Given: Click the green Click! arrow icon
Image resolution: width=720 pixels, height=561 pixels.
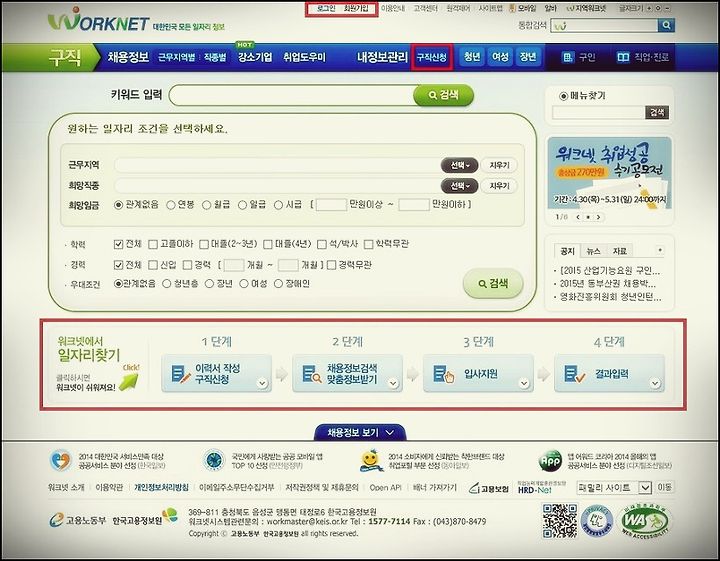Looking at the screenshot, I should 129,381.
